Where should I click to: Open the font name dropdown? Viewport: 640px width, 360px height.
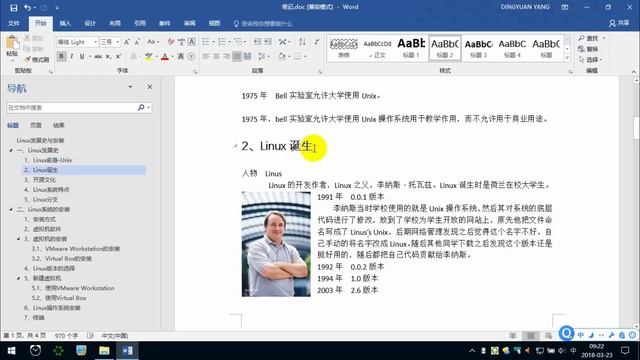click(96, 42)
